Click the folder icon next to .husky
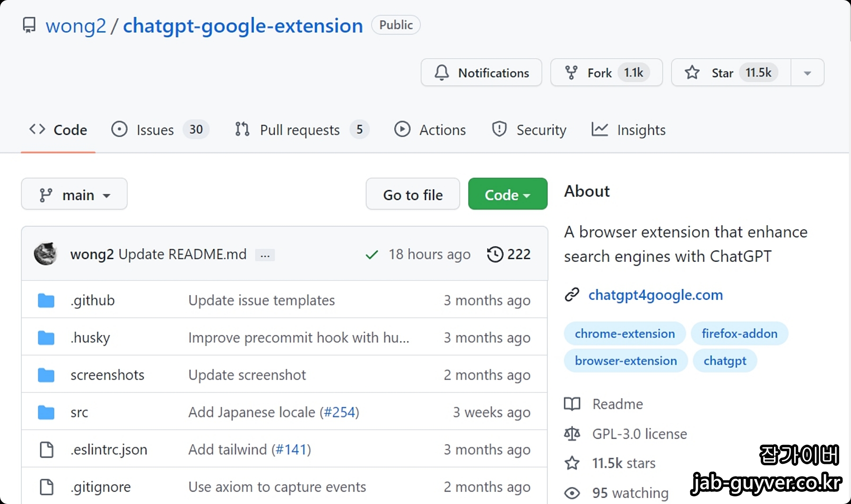The image size is (851, 504). (x=46, y=338)
